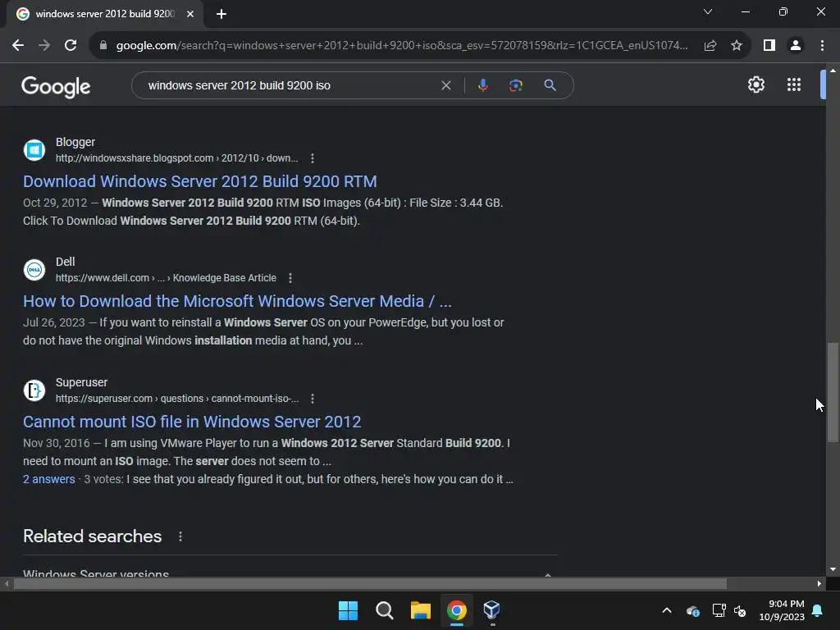Click the Chrome taskbar icon

[x=456, y=610]
